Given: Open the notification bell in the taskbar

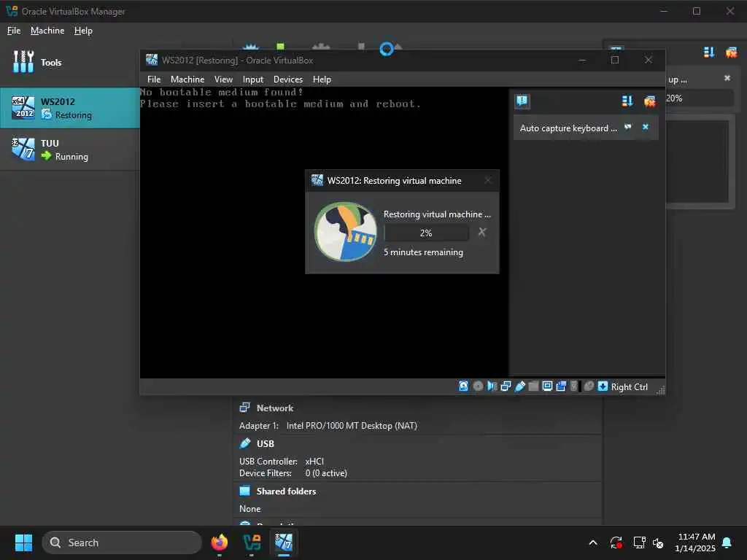Looking at the screenshot, I should tap(727, 542).
